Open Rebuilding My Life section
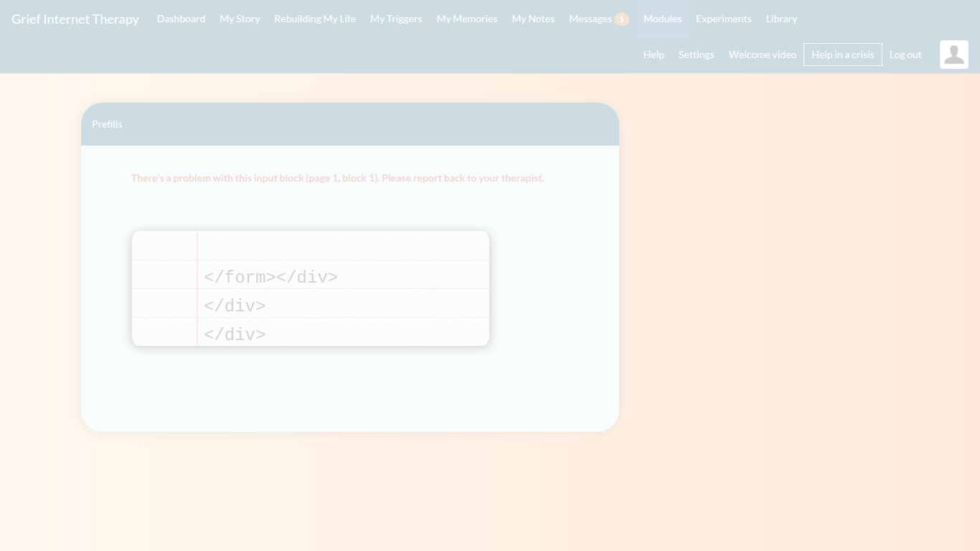This screenshot has width=980, height=551. [315, 19]
